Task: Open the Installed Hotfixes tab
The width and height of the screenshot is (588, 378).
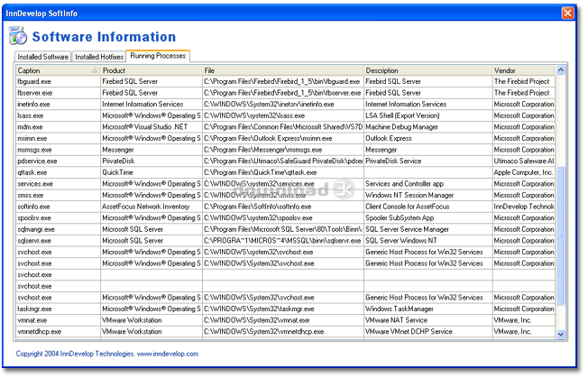Action: pos(99,57)
